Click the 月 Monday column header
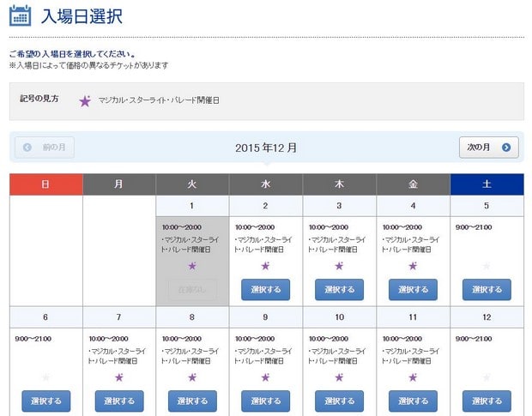This screenshot has width=532, height=416. 119,184
